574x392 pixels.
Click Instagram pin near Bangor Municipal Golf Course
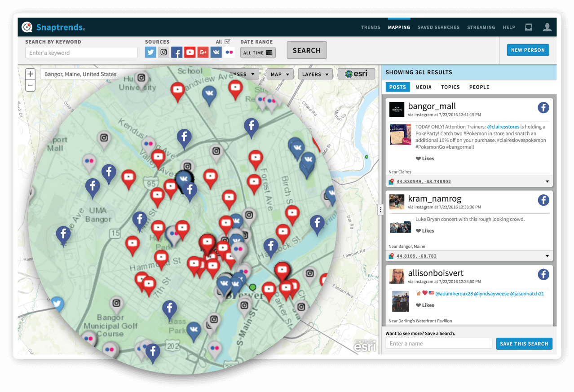116,304
